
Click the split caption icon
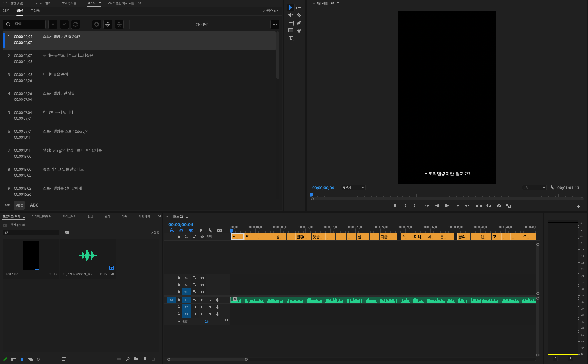[108, 24]
